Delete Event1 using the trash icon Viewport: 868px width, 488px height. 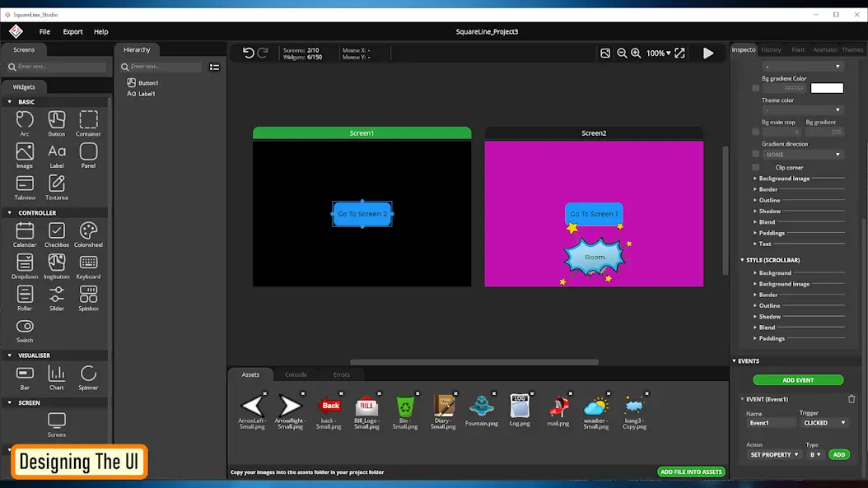[852, 399]
